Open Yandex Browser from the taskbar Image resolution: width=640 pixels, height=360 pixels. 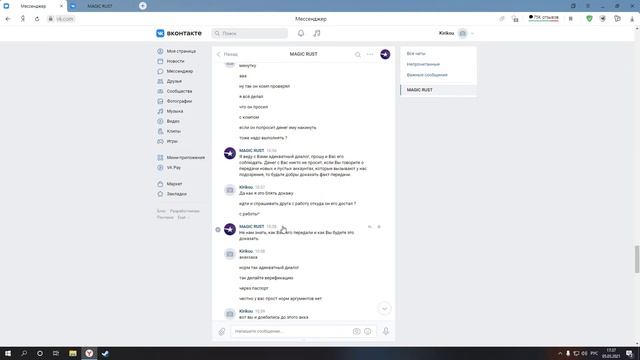point(89,353)
